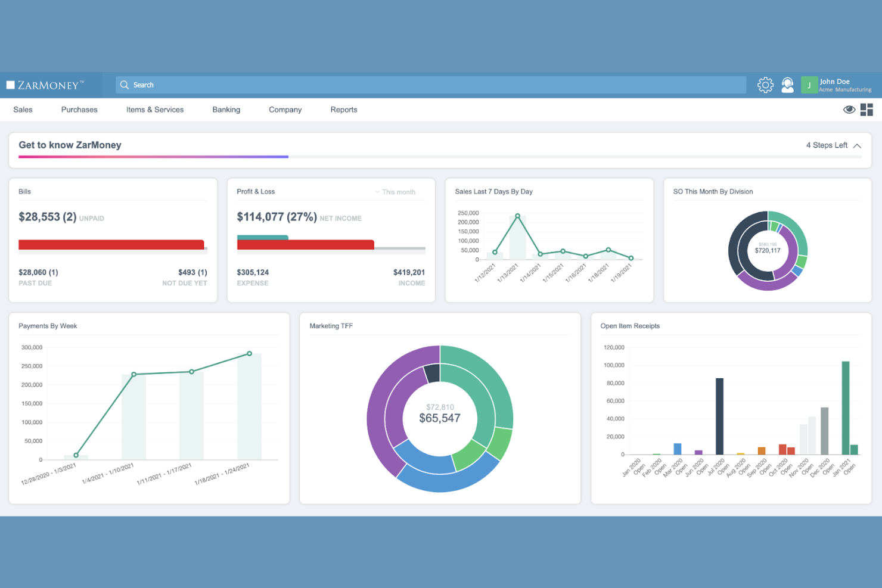Click the $28,060 (1) past due value
This screenshot has height=588, width=882.
[x=38, y=272]
